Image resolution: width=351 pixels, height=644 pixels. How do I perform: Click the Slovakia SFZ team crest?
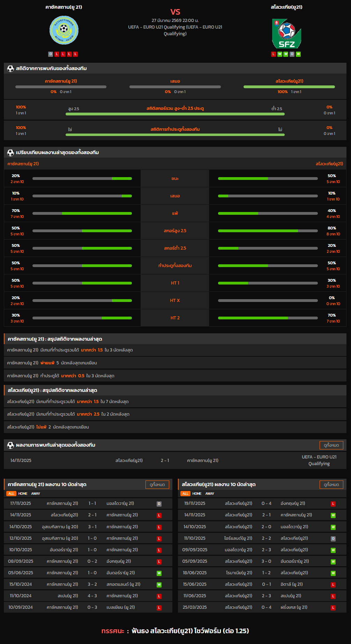(x=286, y=33)
